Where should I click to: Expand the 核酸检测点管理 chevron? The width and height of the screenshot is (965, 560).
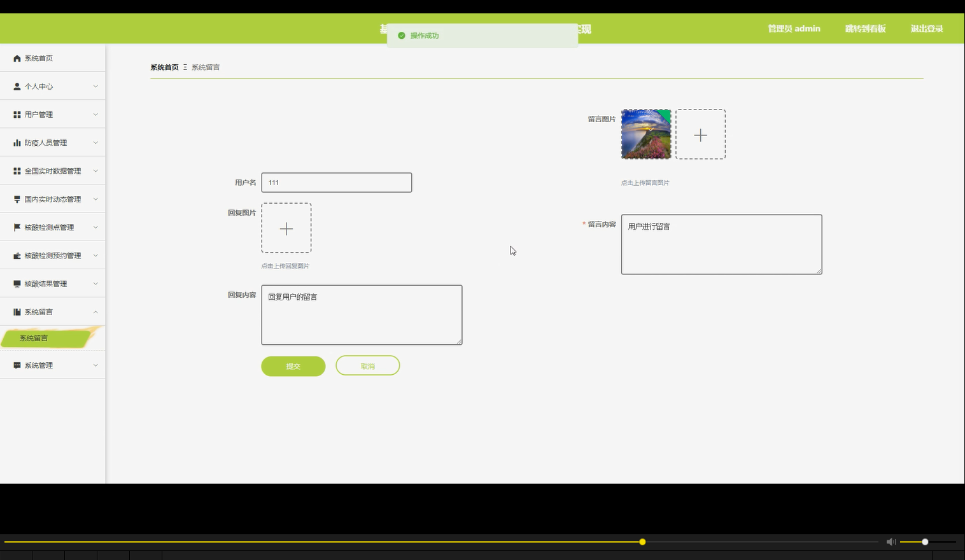pyautogui.click(x=95, y=227)
